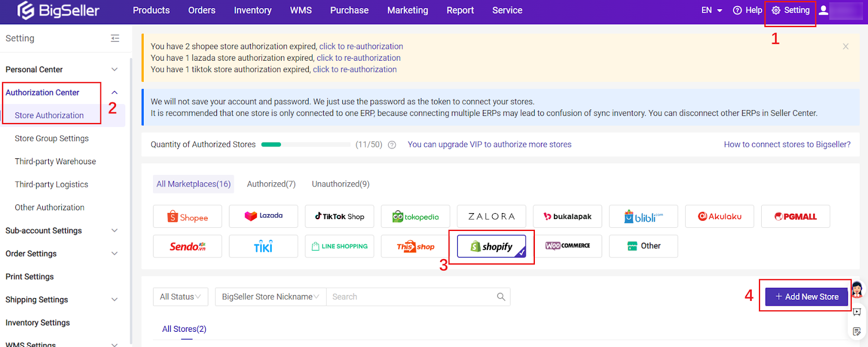This screenshot has width=868, height=347.
Task: Click the authorized stores progress bar
Action: [306, 145]
